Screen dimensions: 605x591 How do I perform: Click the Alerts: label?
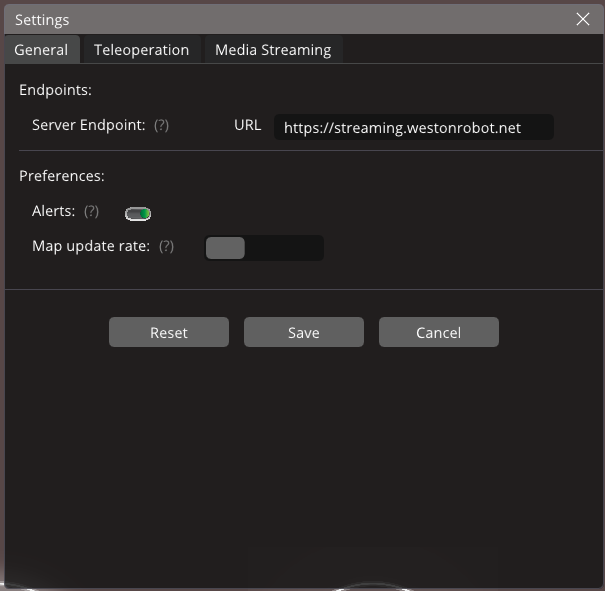coord(54,211)
